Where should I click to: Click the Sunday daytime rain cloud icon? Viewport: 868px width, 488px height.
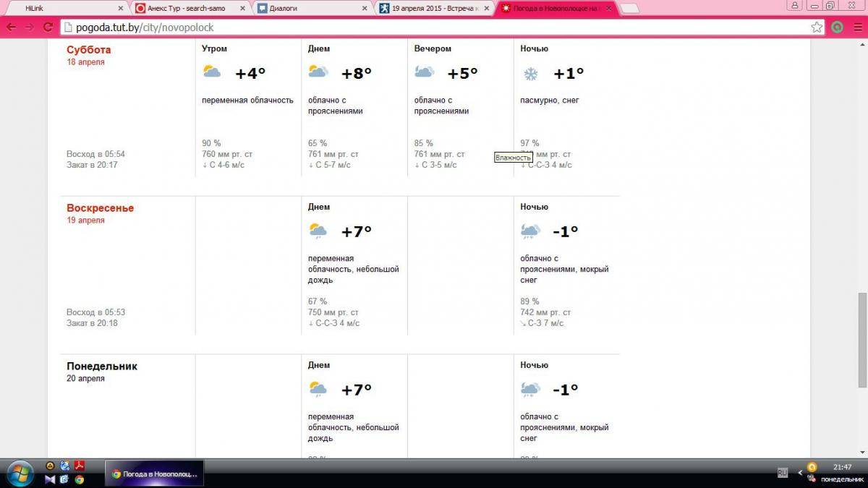coord(318,231)
